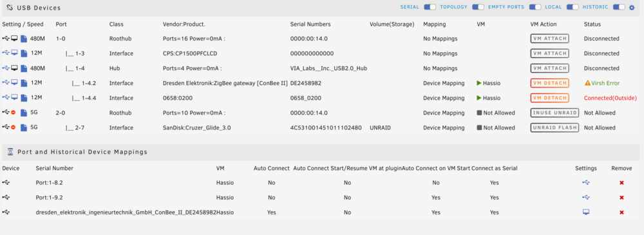
Task: Open settings USB icon for Port:1-9.2
Action: click(585, 198)
